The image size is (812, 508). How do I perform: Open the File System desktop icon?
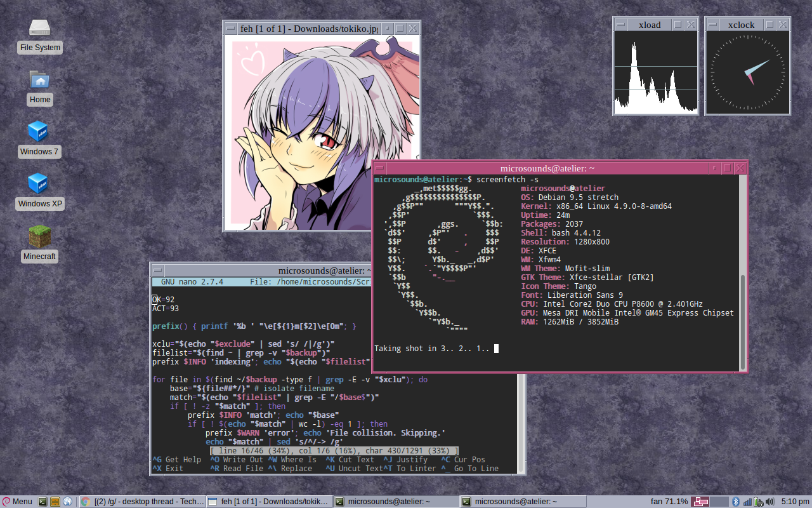click(x=39, y=36)
